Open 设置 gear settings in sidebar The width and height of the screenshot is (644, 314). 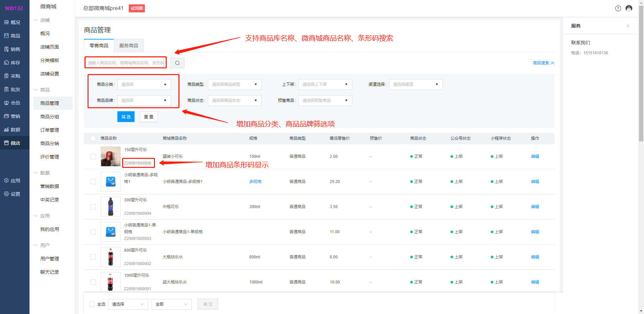[x=12, y=194]
